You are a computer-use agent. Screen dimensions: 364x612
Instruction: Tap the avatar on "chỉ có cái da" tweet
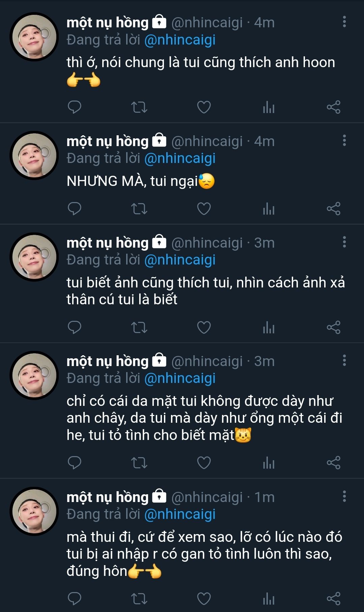(x=34, y=375)
